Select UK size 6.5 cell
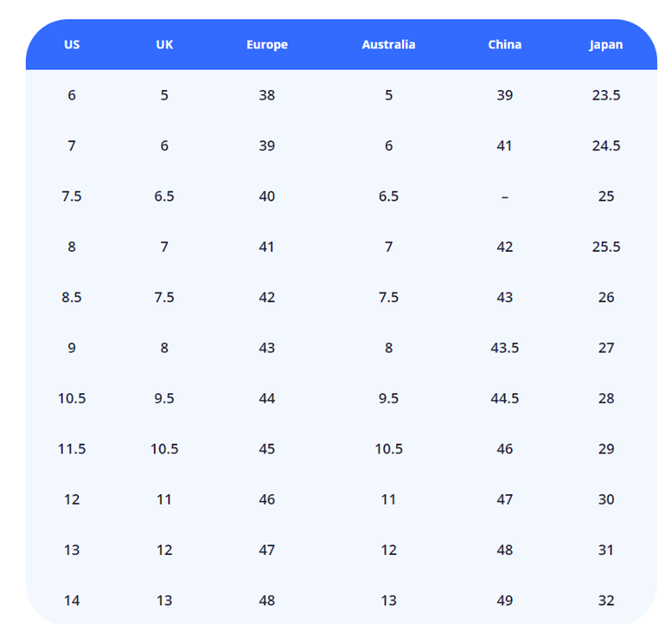Image resolution: width=672 pixels, height=624 pixels. coord(164,196)
